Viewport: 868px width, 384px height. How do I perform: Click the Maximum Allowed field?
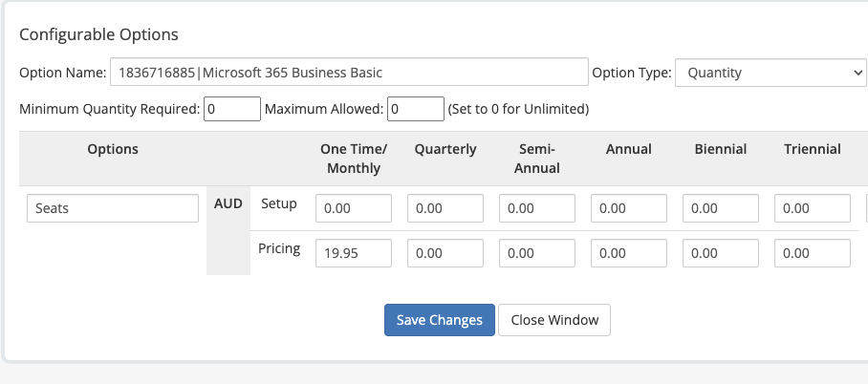click(416, 109)
